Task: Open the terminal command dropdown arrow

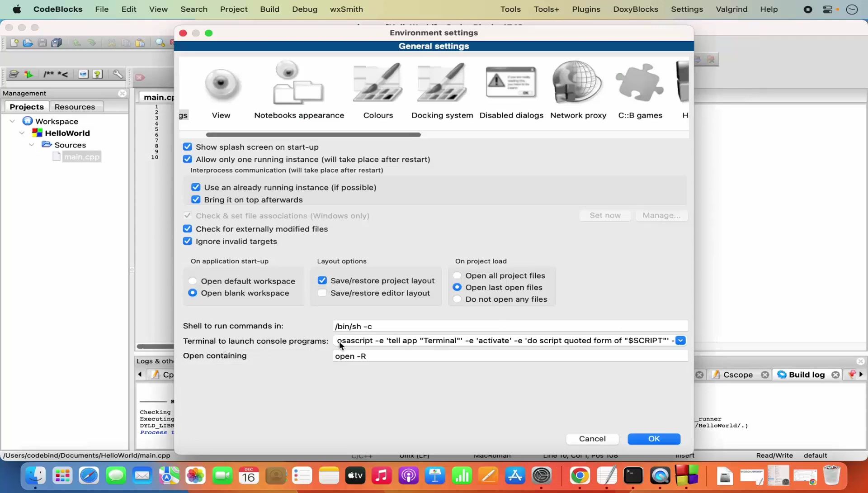Action: click(x=680, y=341)
